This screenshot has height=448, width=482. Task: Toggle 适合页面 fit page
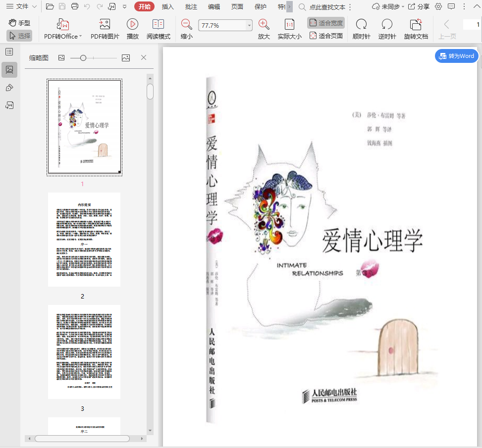pos(326,36)
